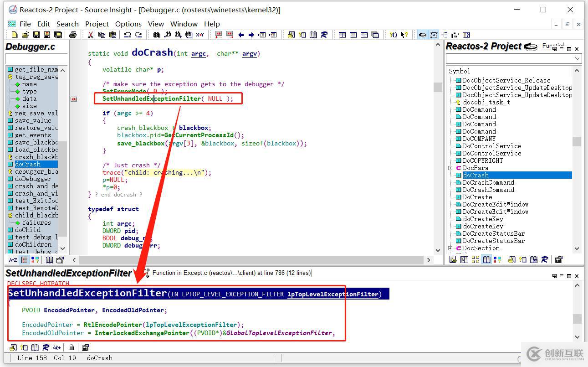Cut selection with scissors icon

(91, 35)
